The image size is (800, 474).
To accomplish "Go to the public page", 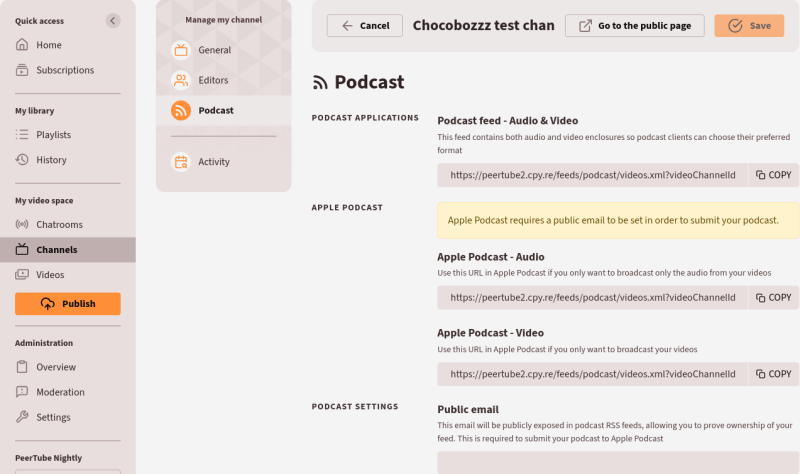I will click(635, 26).
